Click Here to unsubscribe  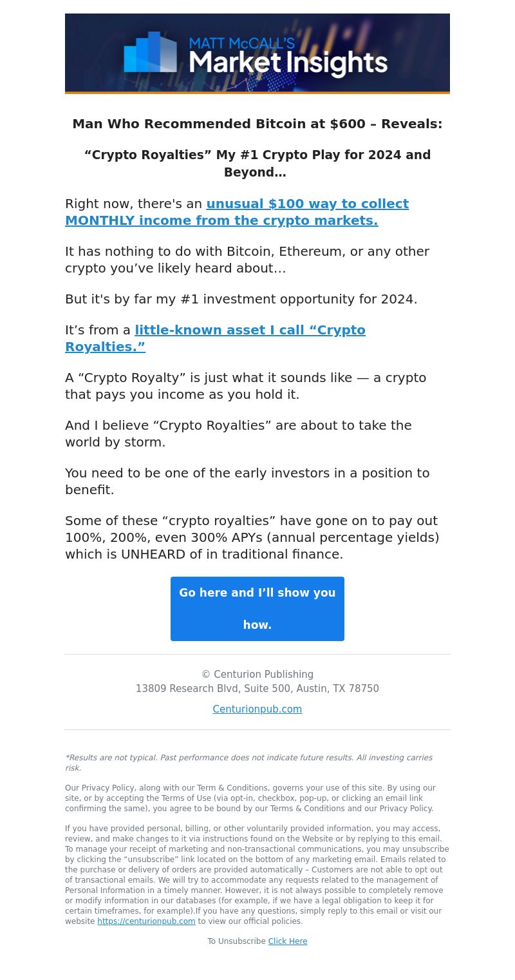pos(288,941)
